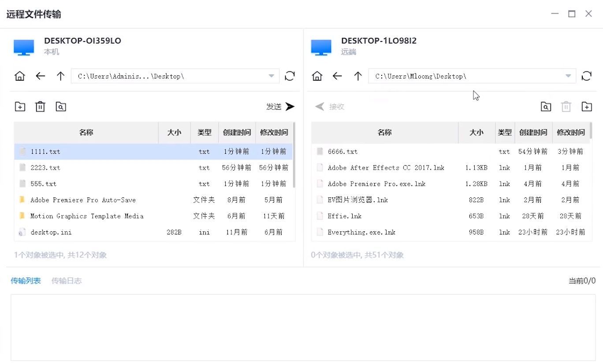Sort remote files by 大小 column
This screenshot has height=364, width=603.
[476, 132]
